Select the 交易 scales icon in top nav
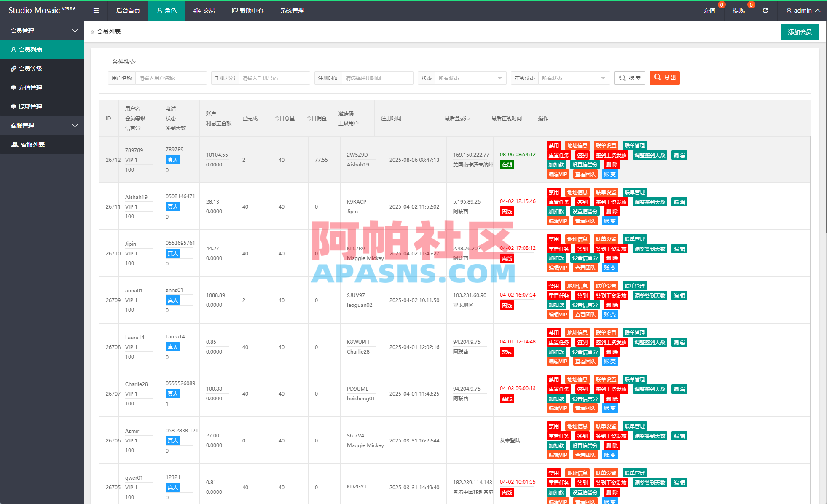The width and height of the screenshot is (827, 504). (x=197, y=11)
